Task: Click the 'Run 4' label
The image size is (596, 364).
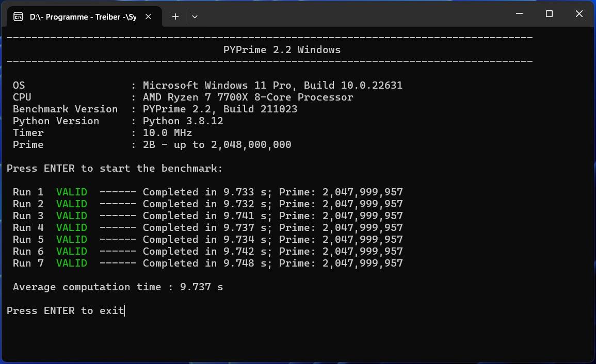Action: pos(28,227)
